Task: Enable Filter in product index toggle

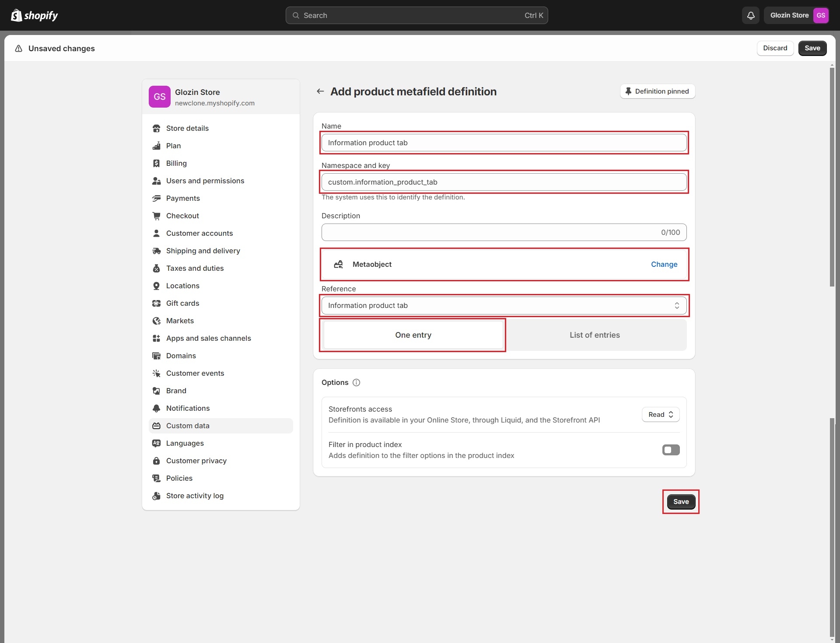Action: point(671,450)
